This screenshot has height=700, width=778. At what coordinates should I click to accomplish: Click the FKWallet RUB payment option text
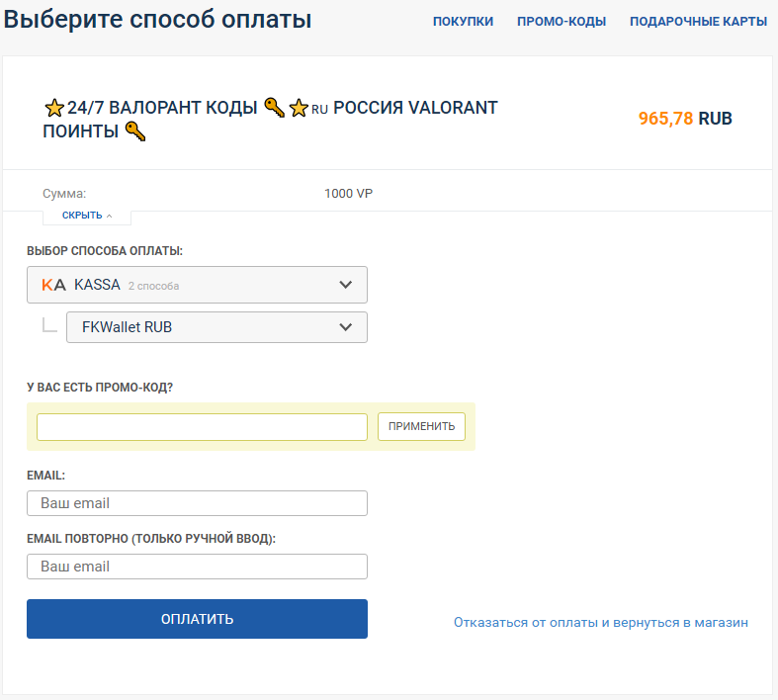coord(127,327)
